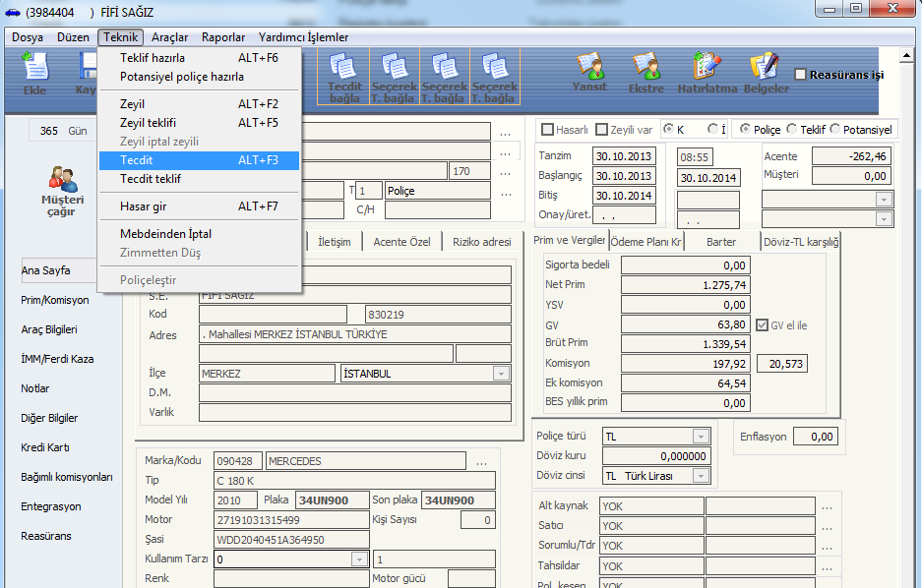
Task: Choose Tecdit from the Teknik menu
Action: (136, 159)
